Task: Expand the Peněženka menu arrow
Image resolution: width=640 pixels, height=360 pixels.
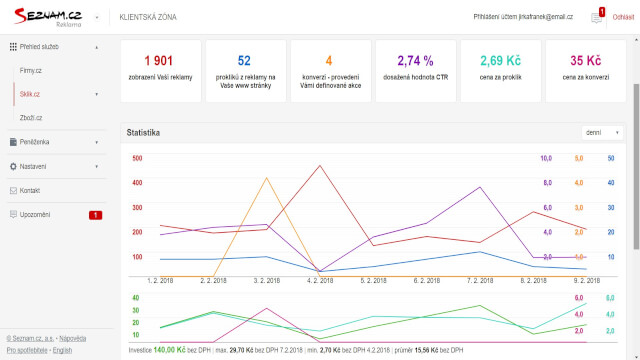Action: pyautogui.click(x=97, y=142)
